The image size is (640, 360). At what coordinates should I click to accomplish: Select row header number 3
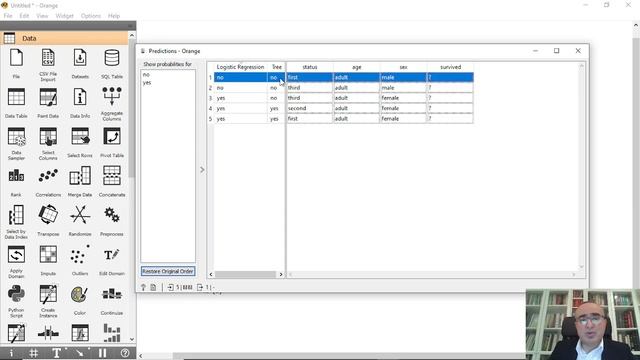pos(211,98)
